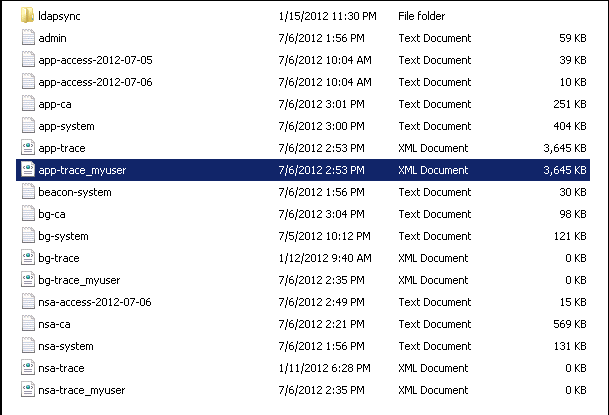Select the nsa-trace file name
Screen dimensions: 609x415
pos(61,368)
